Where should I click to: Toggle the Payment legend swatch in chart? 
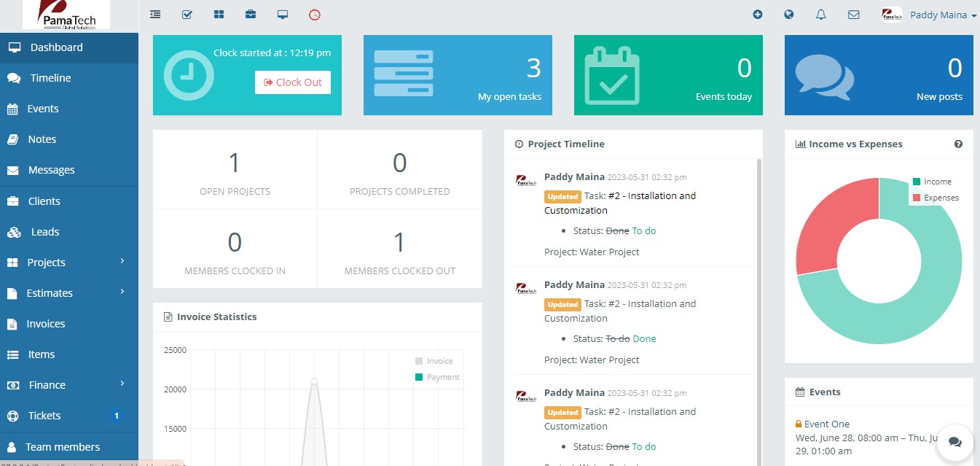(419, 377)
